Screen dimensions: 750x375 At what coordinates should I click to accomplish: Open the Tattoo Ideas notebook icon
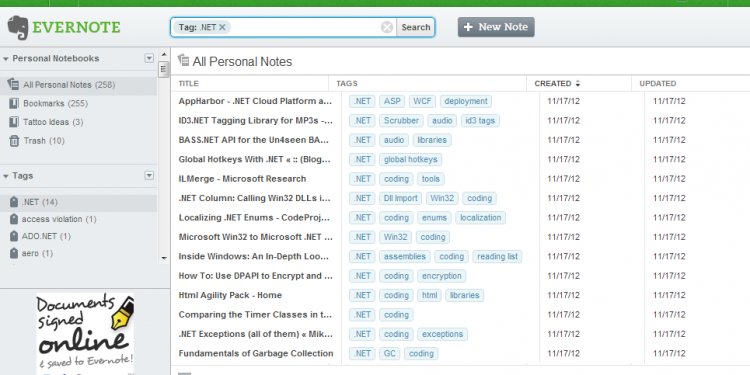pyautogui.click(x=14, y=122)
